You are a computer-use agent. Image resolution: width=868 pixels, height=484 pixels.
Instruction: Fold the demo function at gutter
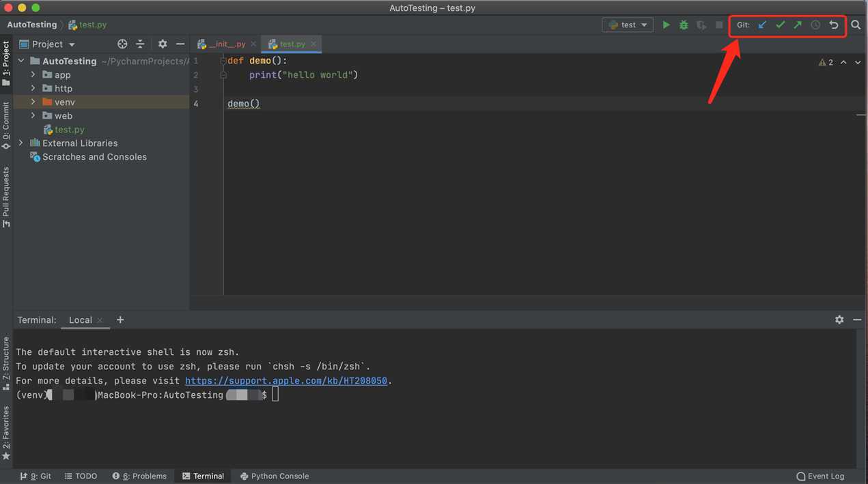(x=223, y=61)
